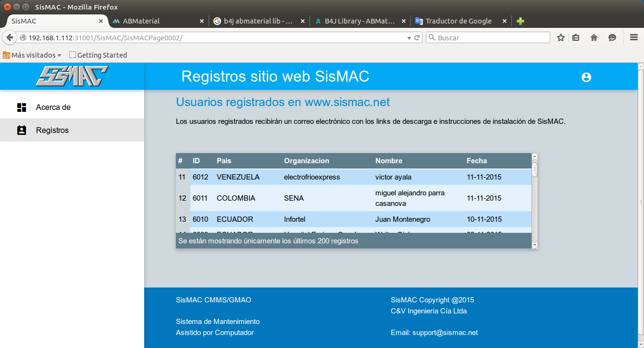Close the ABMaterial tab
This screenshot has width=644, height=348.
[x=202, y=21]
